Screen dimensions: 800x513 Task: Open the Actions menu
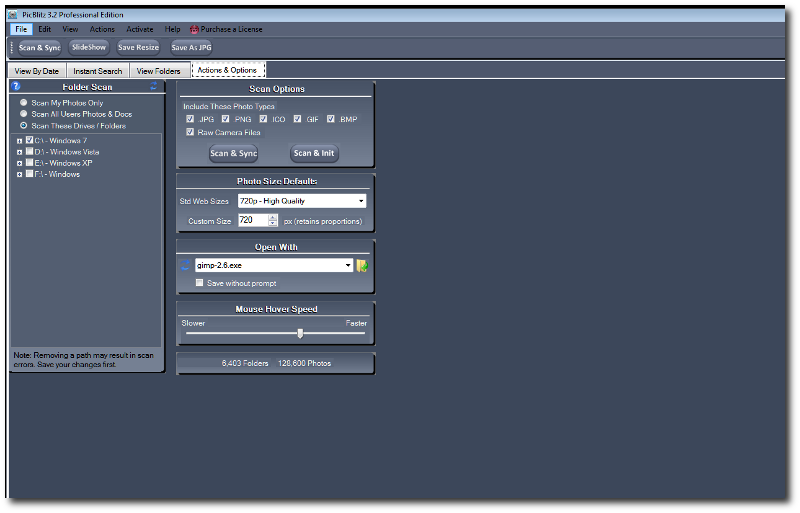[x=102, y=29]
